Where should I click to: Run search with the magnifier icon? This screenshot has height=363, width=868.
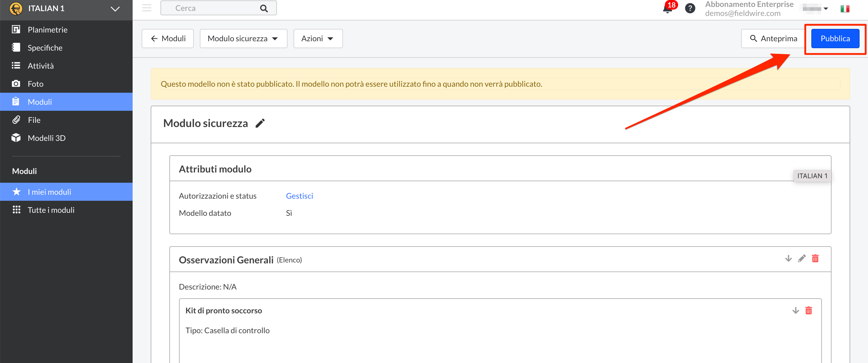coord(264,8)
